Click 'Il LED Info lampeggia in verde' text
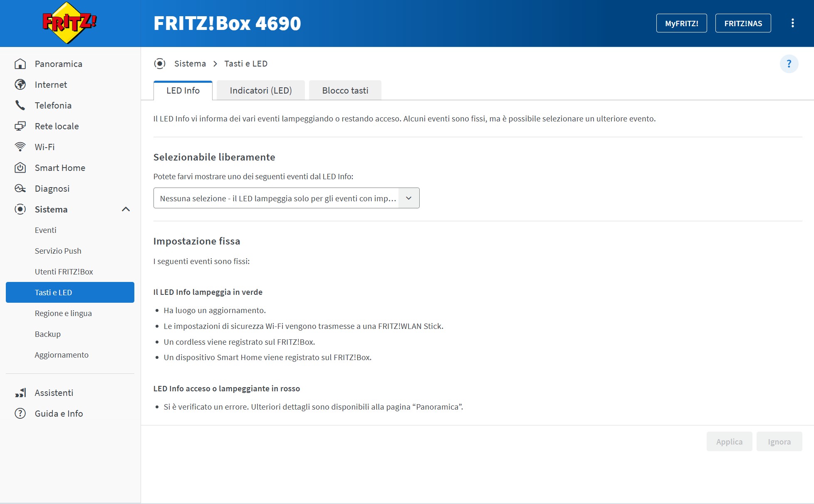 [x=208, y=292]
